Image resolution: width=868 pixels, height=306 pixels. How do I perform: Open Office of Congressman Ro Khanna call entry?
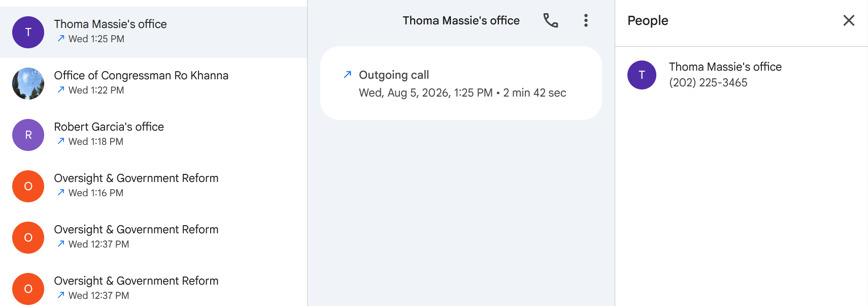[153, 83]
